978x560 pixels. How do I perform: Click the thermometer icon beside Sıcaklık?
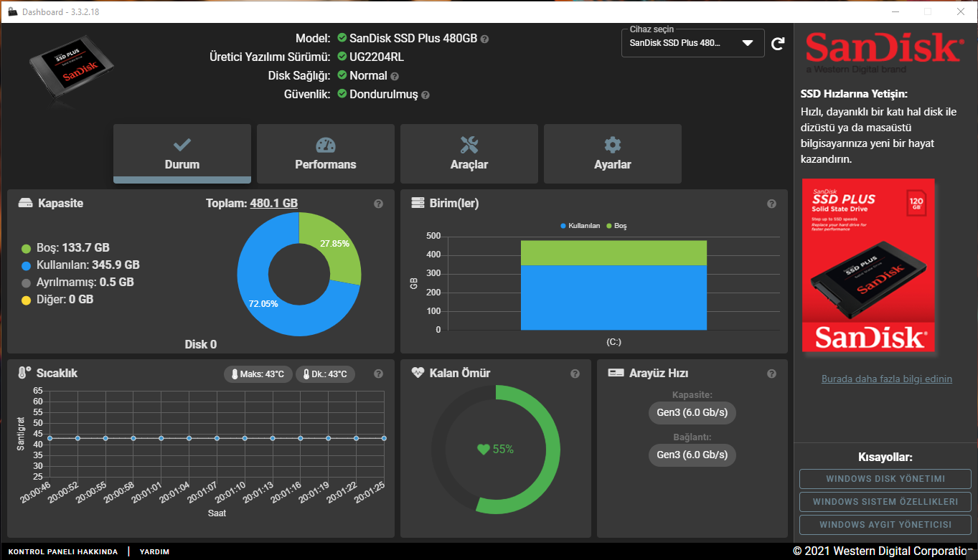tap(24, 373)
